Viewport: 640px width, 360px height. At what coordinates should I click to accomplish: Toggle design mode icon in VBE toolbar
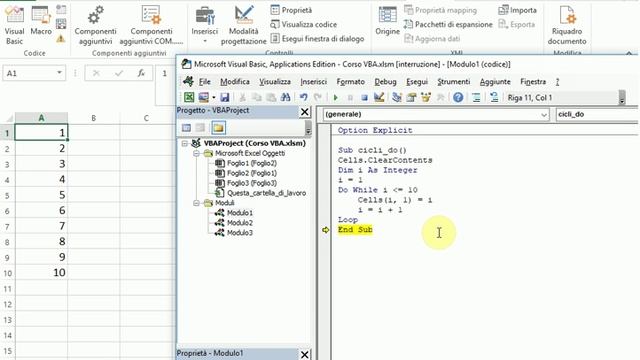tap(379, 97)
